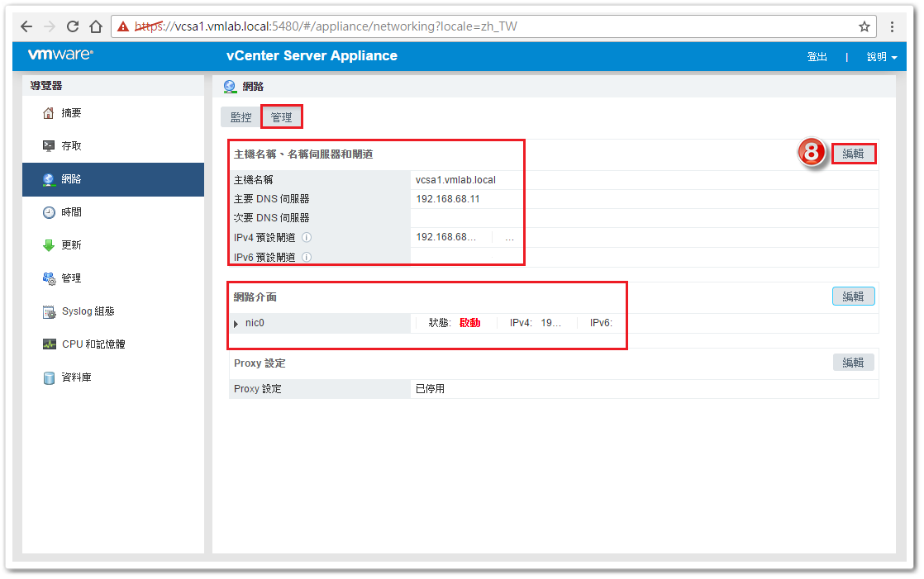Viewport: 924px width, 579px height.
Task: Click the CPU 和記憶體 monitor icon
Action: click(50, 344)
